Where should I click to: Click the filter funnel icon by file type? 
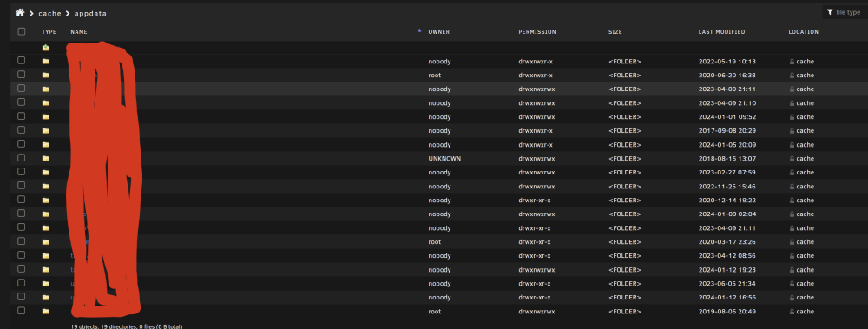pyautogui.click(x=830, y=12)
